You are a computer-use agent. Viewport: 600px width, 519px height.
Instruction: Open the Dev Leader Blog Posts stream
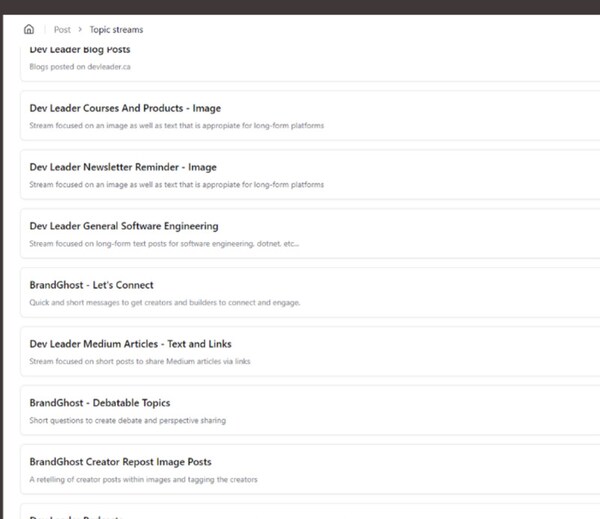(80, 49)
